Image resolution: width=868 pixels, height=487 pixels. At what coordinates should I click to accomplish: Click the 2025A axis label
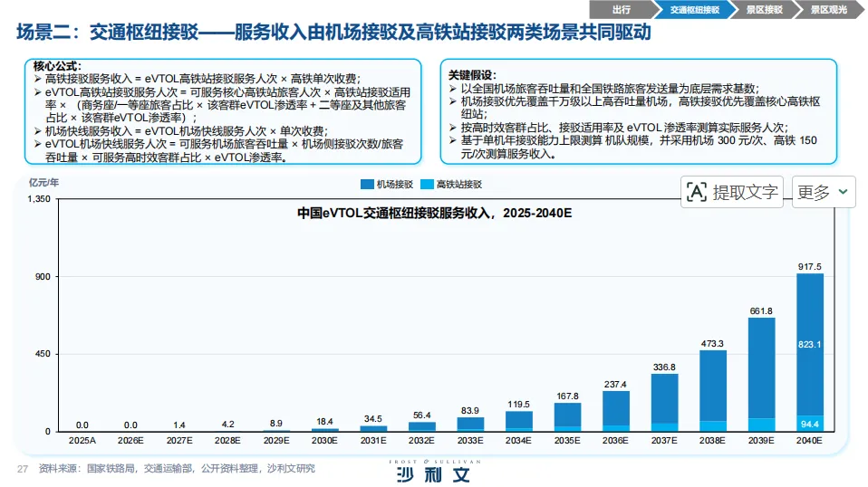(82, 440)
